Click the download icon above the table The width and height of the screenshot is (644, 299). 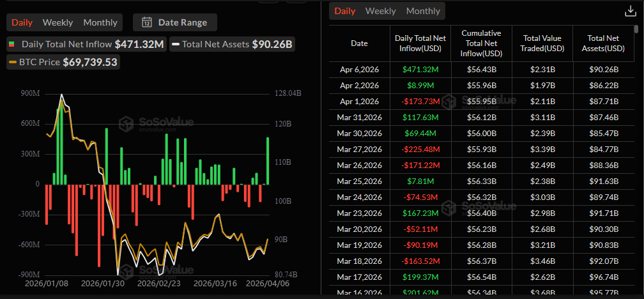click(629, 11)
